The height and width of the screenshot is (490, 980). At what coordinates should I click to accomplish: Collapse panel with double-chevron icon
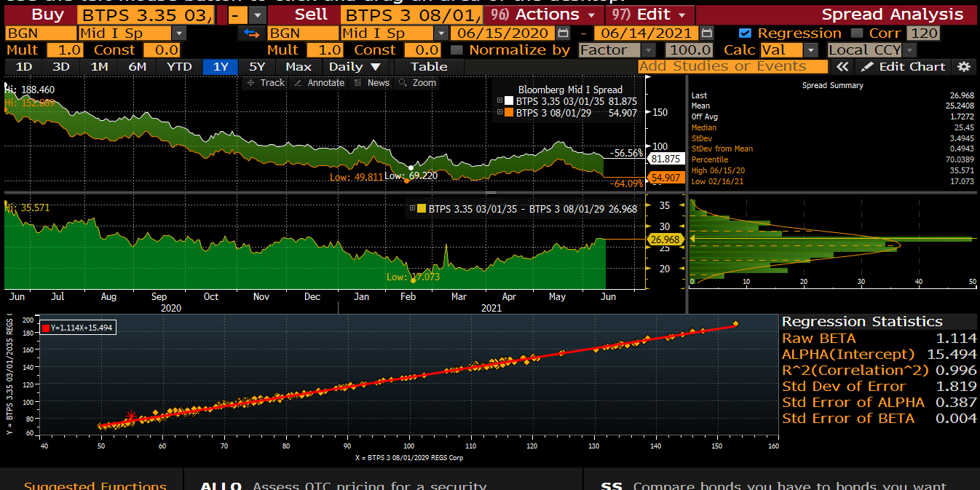[842, 66]
